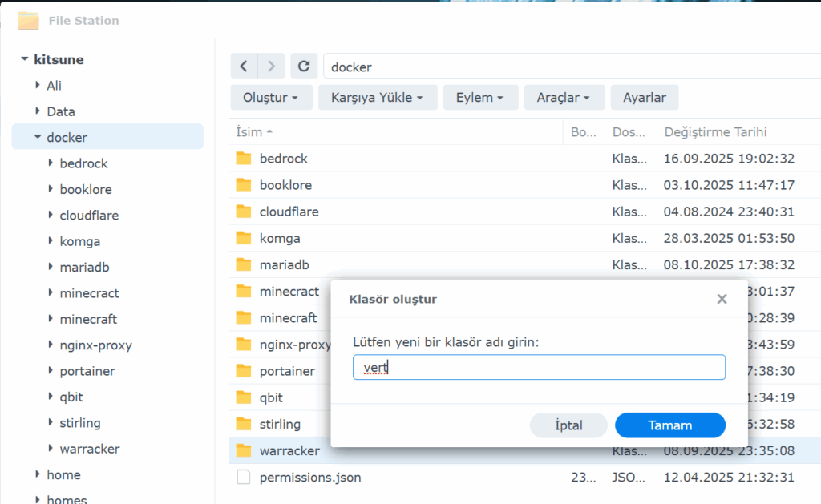821x504 pixels.
Task: Click the folder name input field
Action: click(539, 367)
